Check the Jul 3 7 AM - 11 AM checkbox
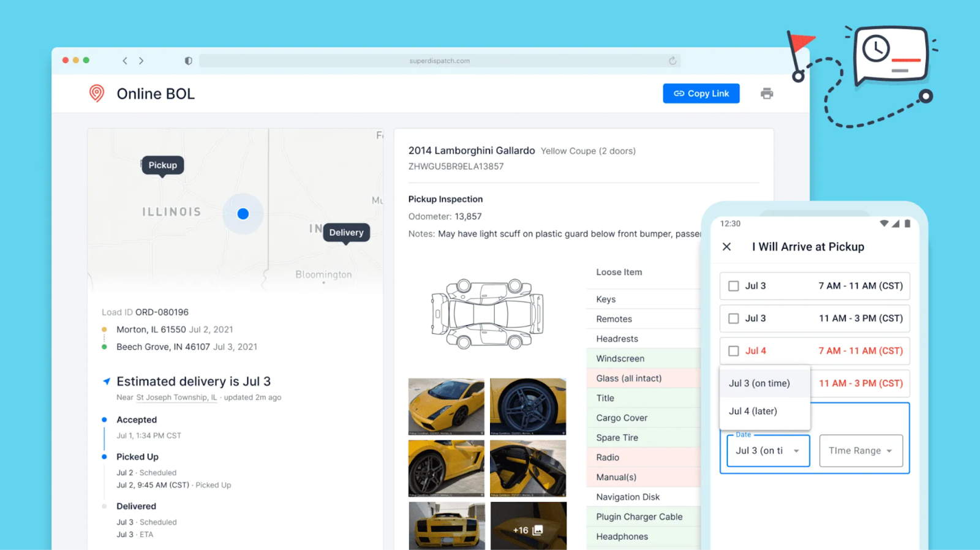The image size is (980, 550). pos(733,286)
